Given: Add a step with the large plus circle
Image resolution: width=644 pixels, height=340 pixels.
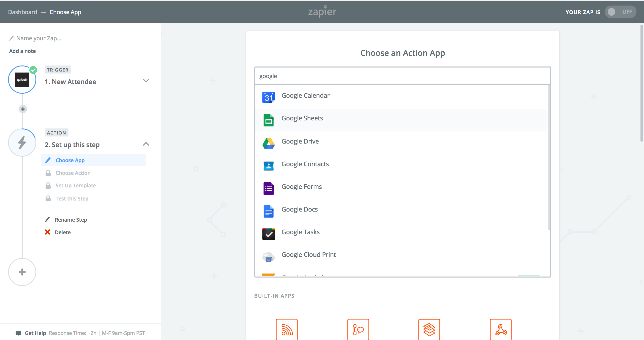Looking at the screenshot, I should [22, 272].
